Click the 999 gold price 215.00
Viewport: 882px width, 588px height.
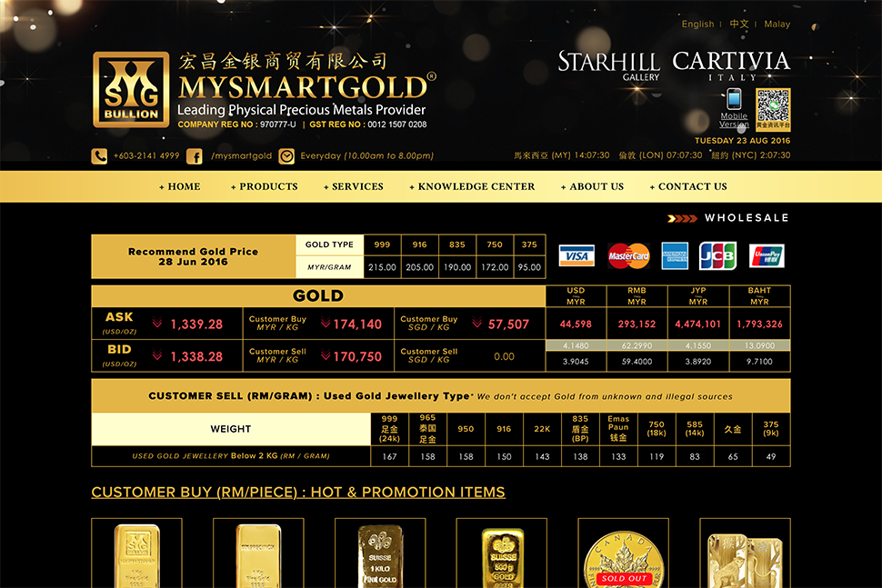(x=383, y=267)
